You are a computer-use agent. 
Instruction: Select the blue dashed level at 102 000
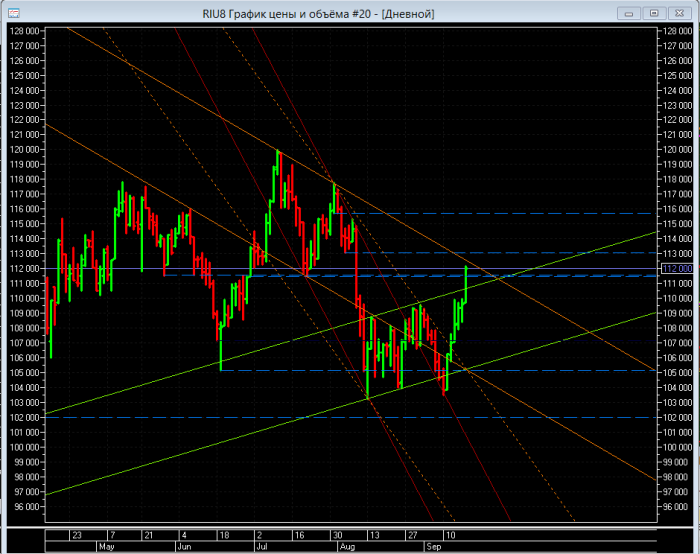click(x=351, y=418)
